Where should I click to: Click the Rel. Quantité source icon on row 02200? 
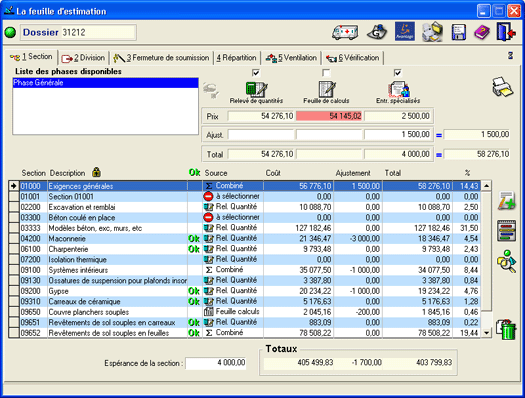tap(209, 207)
